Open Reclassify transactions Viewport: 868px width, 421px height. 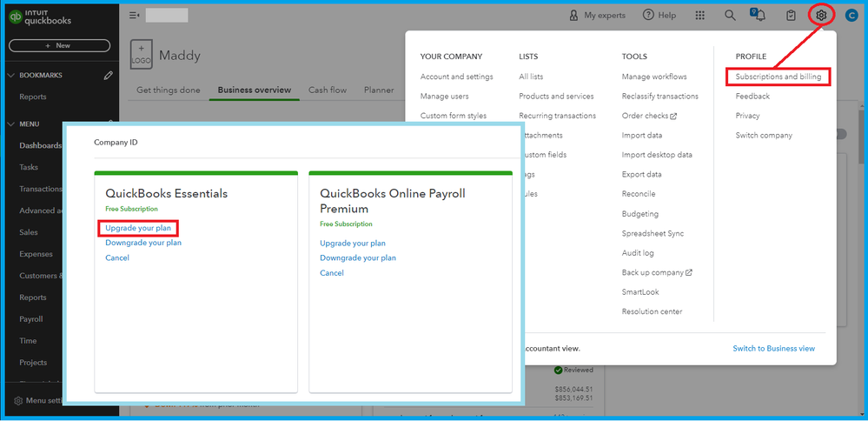659,97
